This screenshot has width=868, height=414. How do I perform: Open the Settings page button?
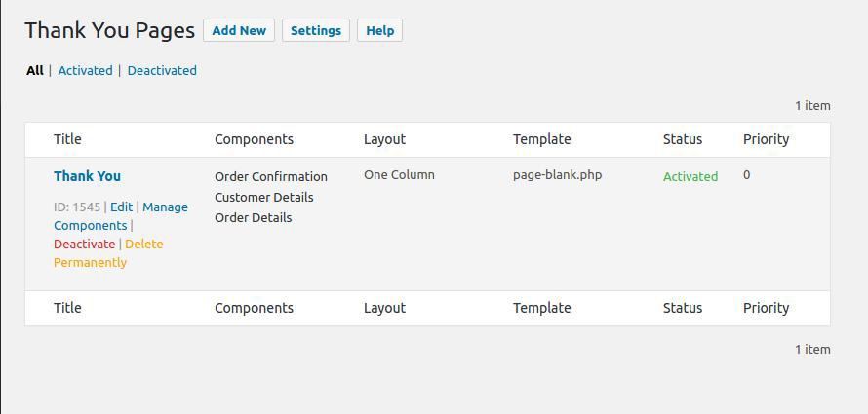(316, 30)
